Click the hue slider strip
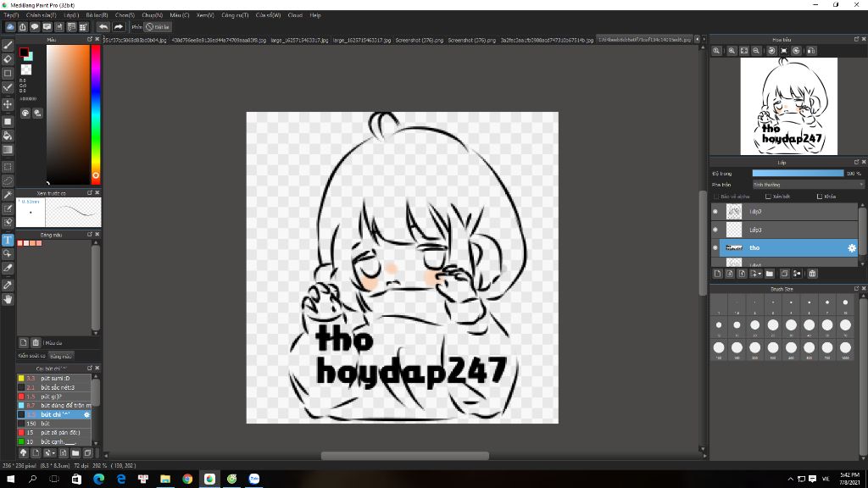 (96, 114)
